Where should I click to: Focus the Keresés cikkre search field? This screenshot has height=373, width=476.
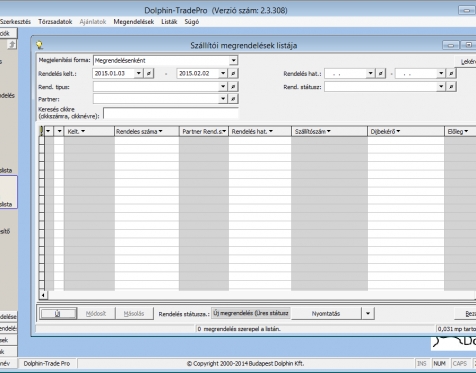click(x=171, y=113)
